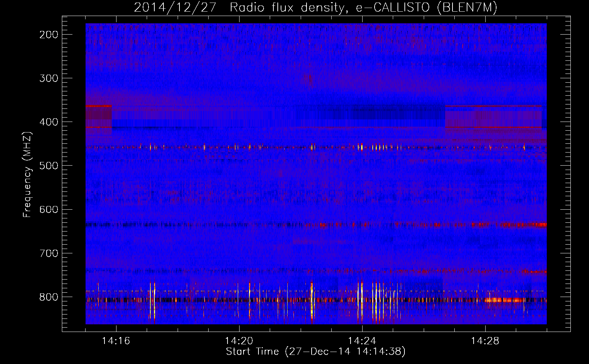Click the 600 frequency tick label
Screen dimensions: 589x364
48,209
